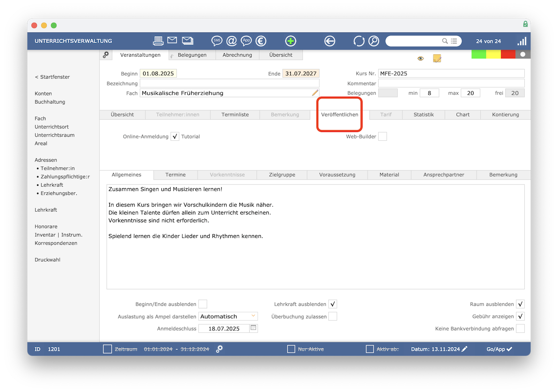The height and width of the screenshot is (392, 558).
Task: Open the list icon in search field
Action: pyautogui.click(x=454, y=41)
